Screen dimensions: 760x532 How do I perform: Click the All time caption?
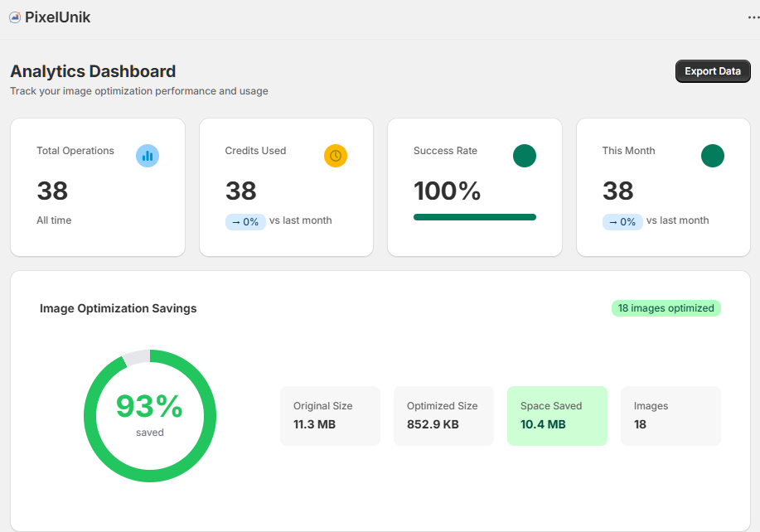click(x=54, y=220)
